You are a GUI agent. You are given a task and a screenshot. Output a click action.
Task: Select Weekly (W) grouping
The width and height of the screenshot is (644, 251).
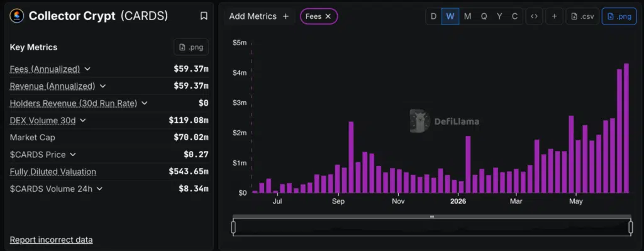pyautogui.click(x=450, y=16)
